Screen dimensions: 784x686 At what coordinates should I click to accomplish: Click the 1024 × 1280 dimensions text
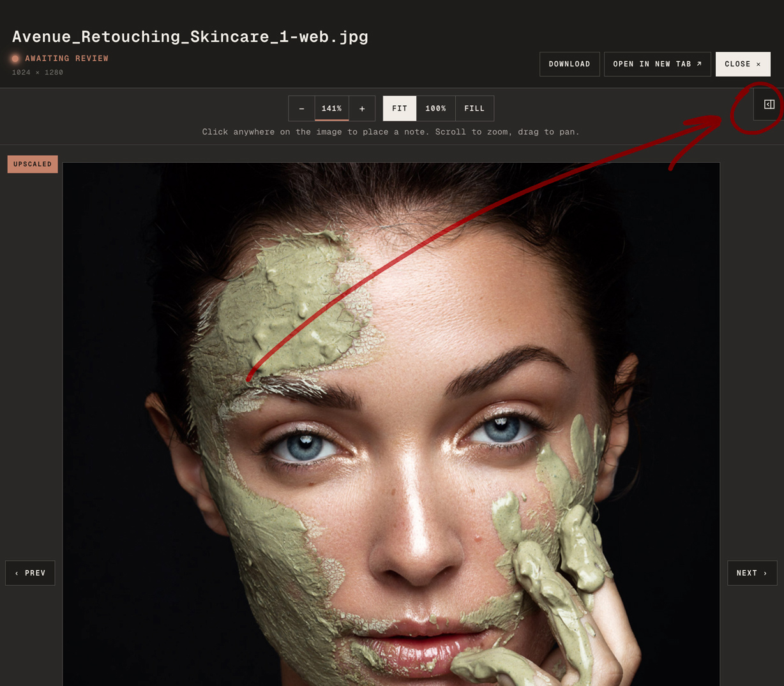tap(38, 72)
